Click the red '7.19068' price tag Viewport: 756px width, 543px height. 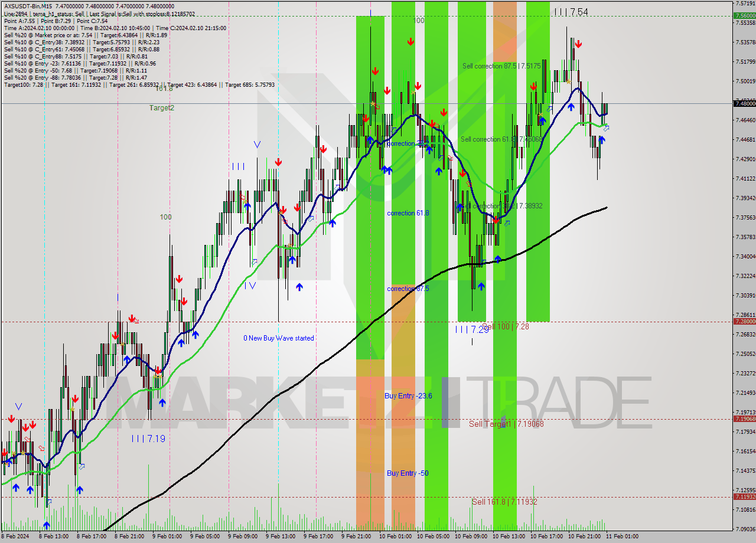click(744, 419)
